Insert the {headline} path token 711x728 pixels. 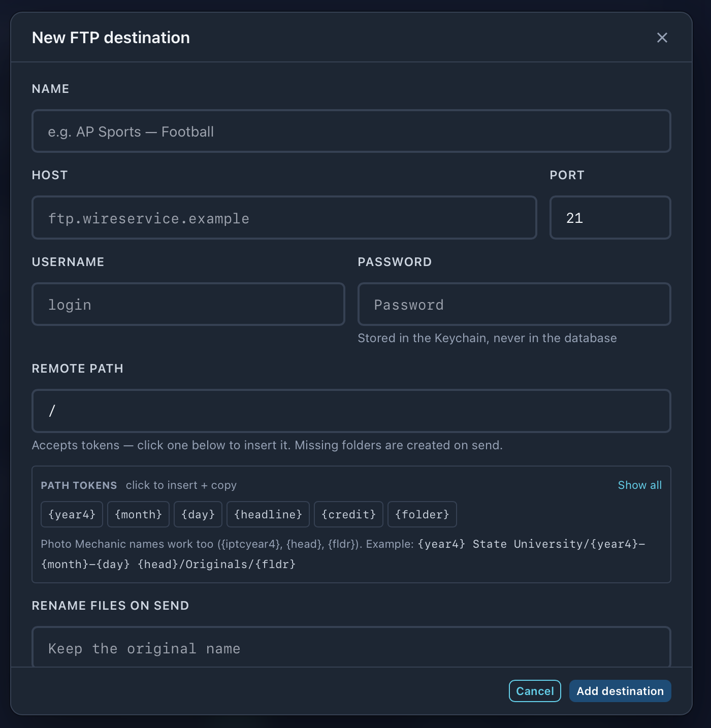(x=268, y=514)
